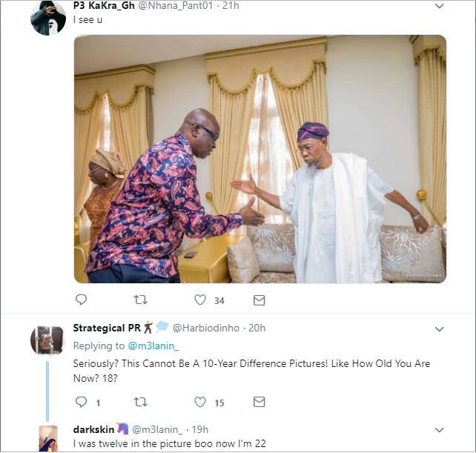Image resolution: width=476 pixels, height=453 pixels.
Task: Go to darkskin profile name
Action: (93, 429)
